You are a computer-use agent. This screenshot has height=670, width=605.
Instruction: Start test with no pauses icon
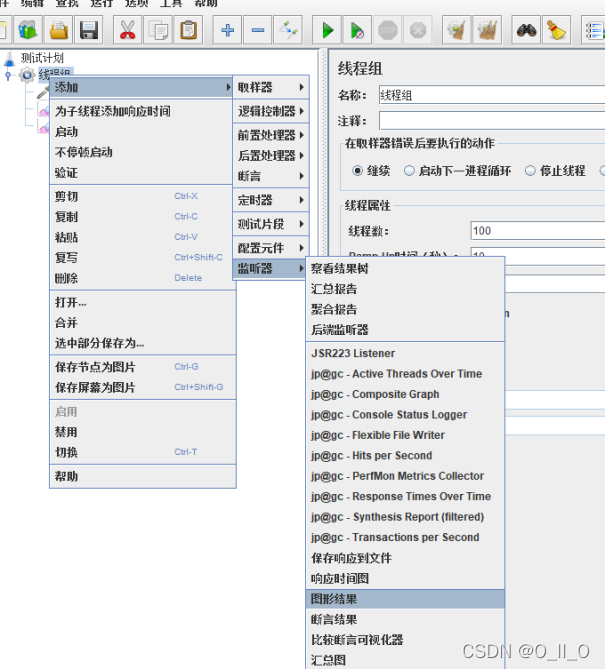point(357,30)
